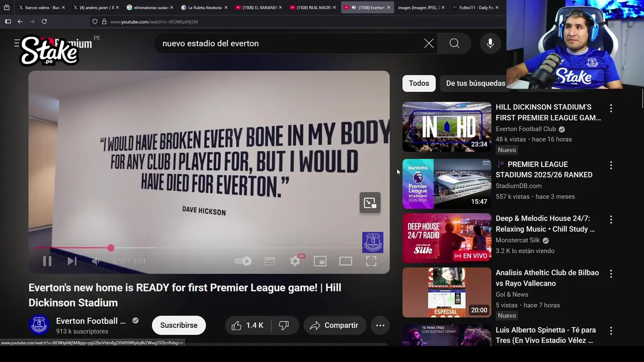Toggle the autoplay switch in player
The width and height of the screenshot is (644, 362).
point(243,261)
